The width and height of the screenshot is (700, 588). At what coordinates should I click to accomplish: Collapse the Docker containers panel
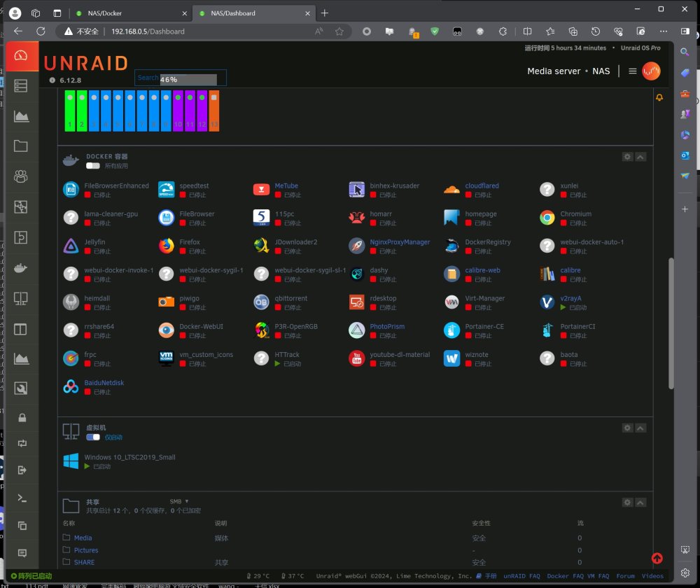(x=640, y=157)
